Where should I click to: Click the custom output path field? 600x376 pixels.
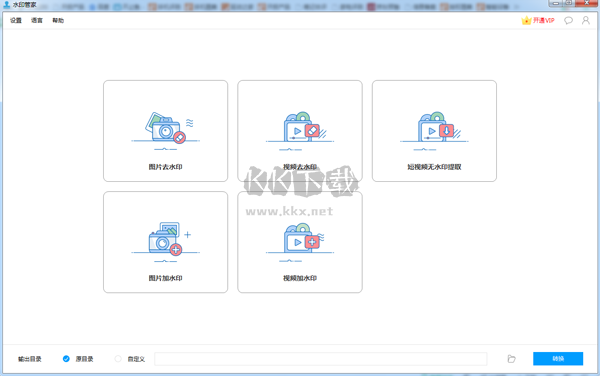(x=321, y=359)
